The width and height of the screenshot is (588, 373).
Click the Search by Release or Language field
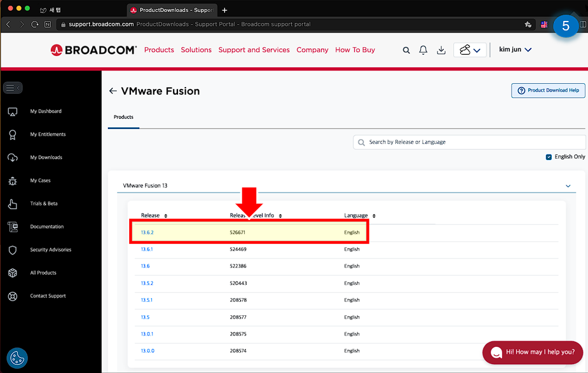469,142
